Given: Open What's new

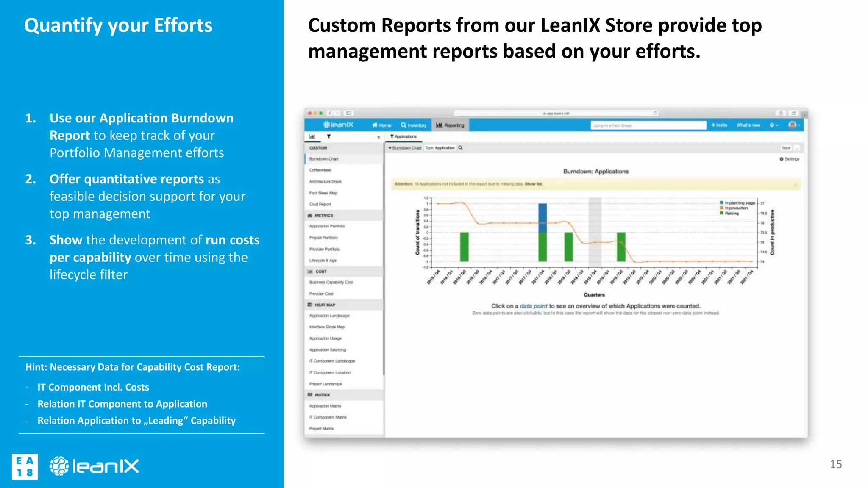Looking at the screenshot, I should (748, 125).
